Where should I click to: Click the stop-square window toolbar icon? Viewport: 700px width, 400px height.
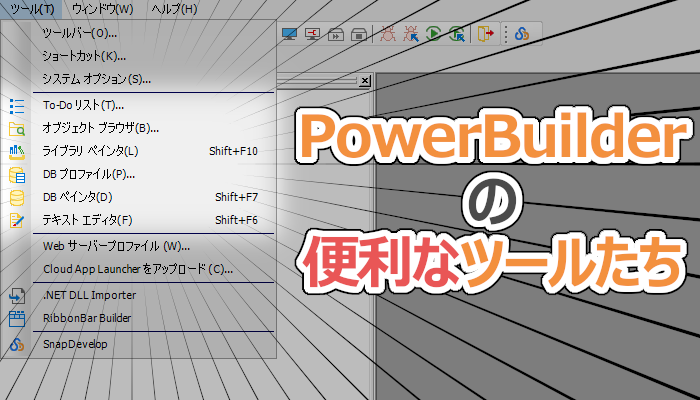pos(358,34)
